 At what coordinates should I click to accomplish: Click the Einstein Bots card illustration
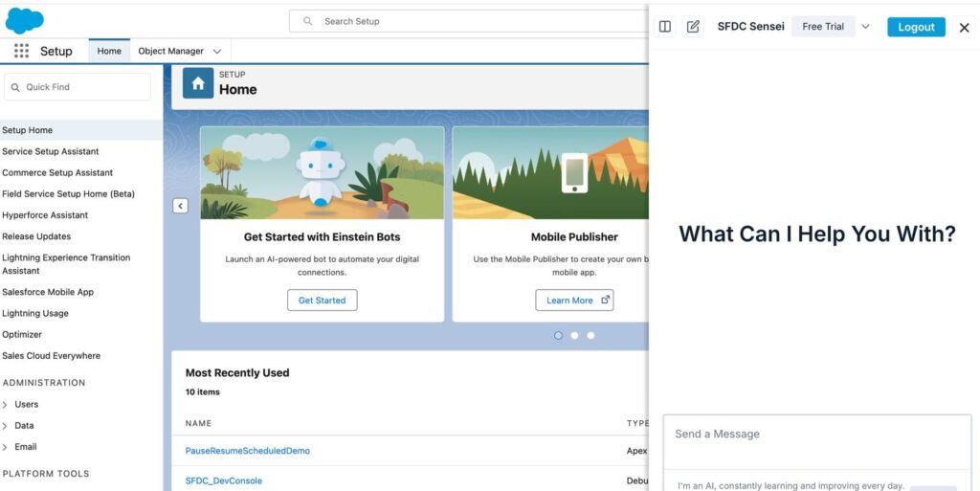322,173
